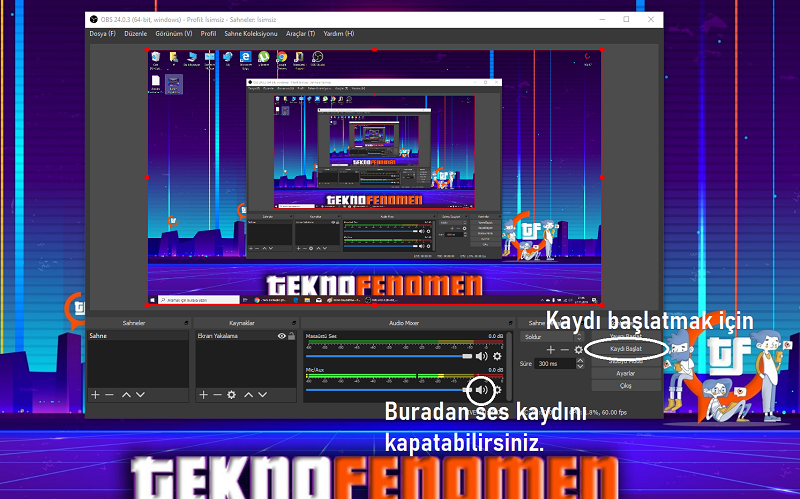Viewport: 800px width, 499px height.
Task: Mute Mic/Aux with the speaker icon
Action: (x=481, y=390)
